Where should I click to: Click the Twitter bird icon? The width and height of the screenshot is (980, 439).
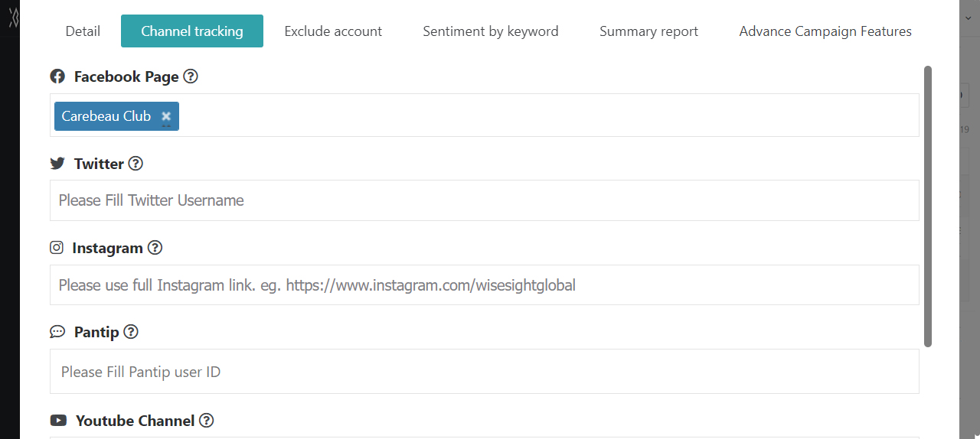57,164
